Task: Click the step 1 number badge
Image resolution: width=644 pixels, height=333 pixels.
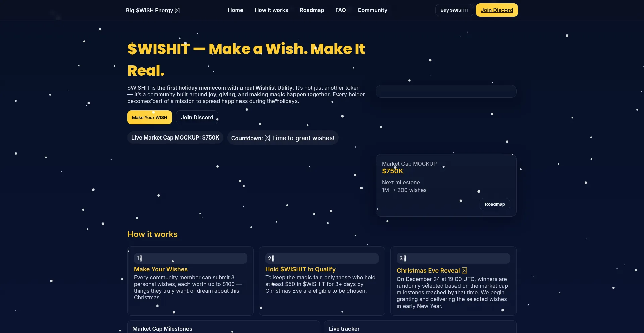Action: pyautogui.click(x=191, y=258)
